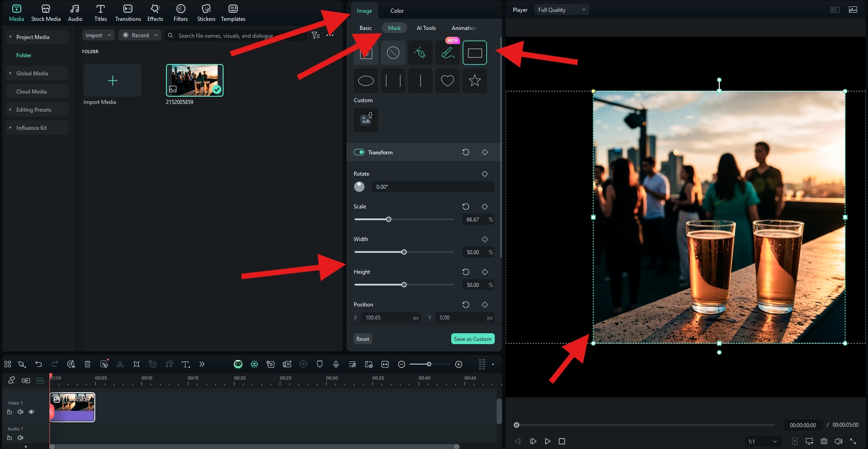Select the single line mask shape
Image resolution: width=868 pixels, height=449 pixels.
click(x=420, y=81)
